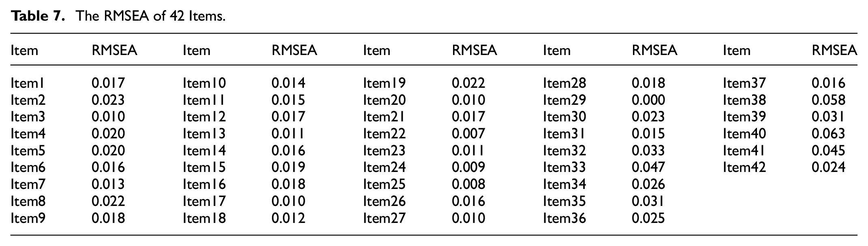Viewport: 868px width, 246px height.
Task: Click the first RMSEA column header
Action: coord(115,50)
